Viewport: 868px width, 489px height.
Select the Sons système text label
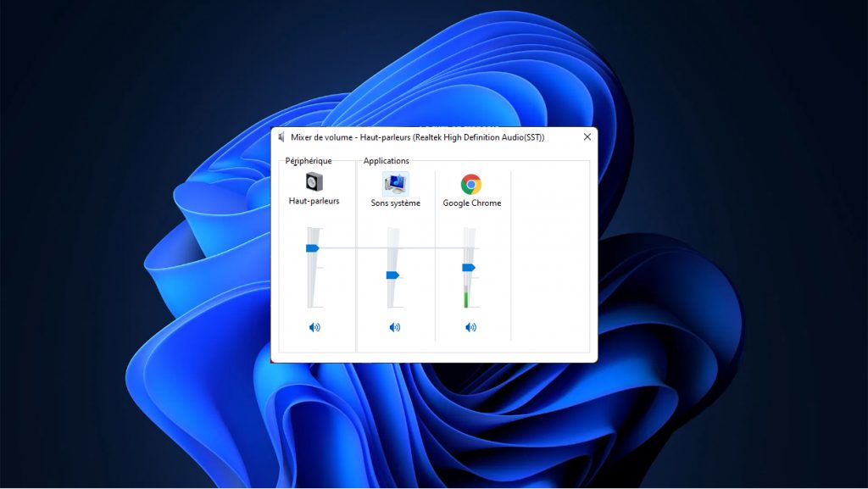coord(395,203)
